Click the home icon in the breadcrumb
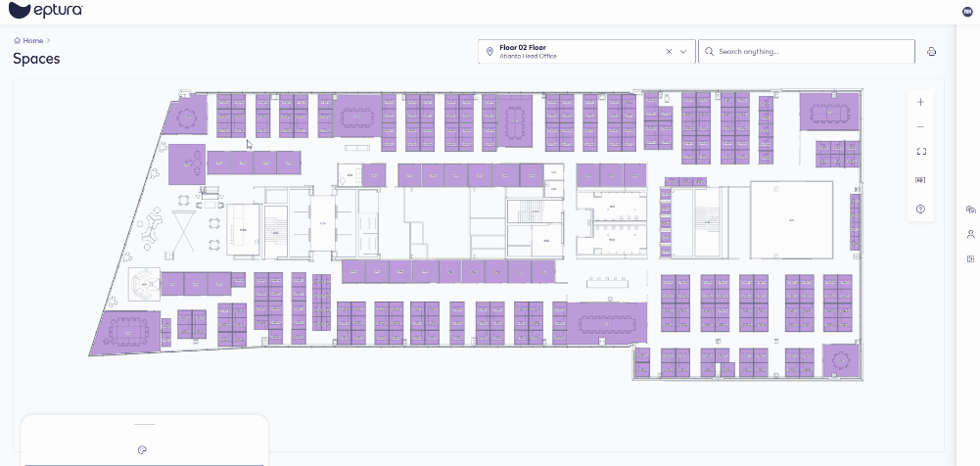This screenshot has width=980, height=466. point(17,40)
